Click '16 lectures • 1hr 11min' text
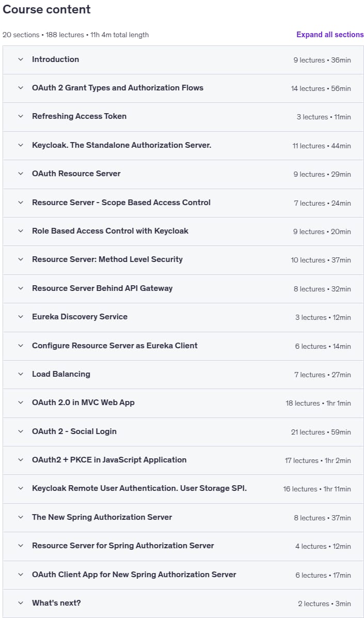This screenshot has width=364, height=618. [316, 489]
